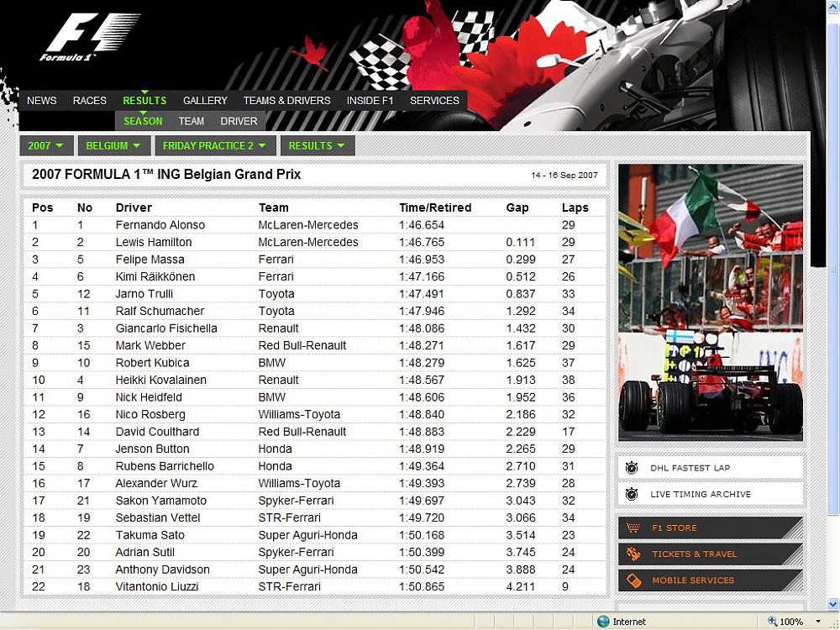Expand the 100% zoom level arrow

818,622
